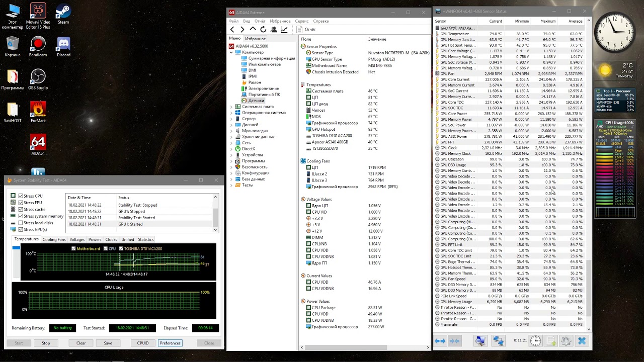This screenshot has width=644, height=362.
Task: Open Программы desktop folder
Action: coord(13,79)
